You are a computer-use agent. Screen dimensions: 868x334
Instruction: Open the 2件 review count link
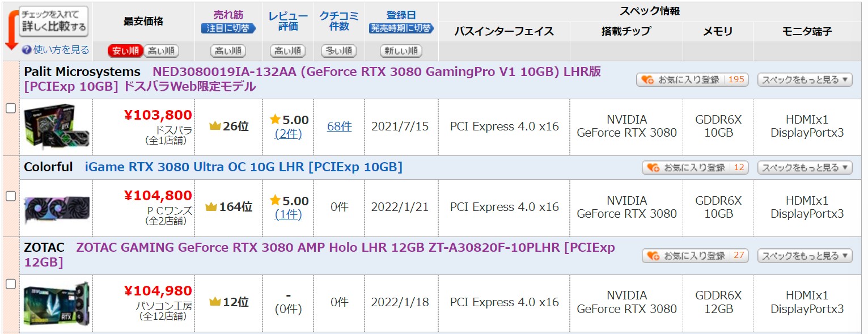pos(289,134)
